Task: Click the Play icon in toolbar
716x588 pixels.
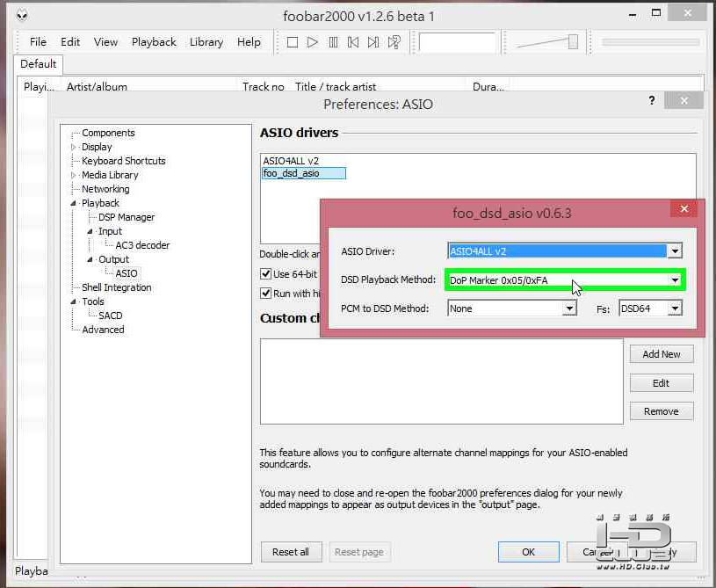Action: [x=313, y=42]
